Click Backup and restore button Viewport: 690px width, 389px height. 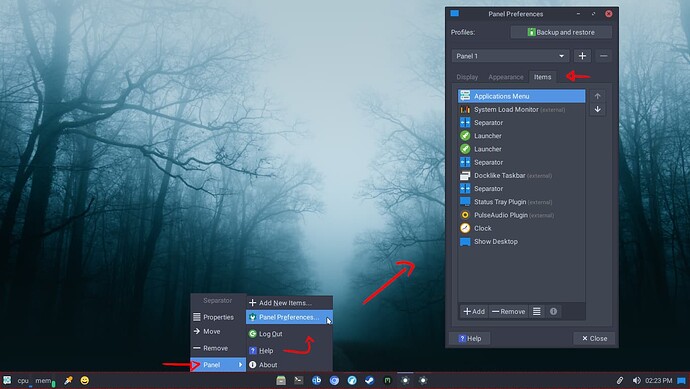[561, 32]
